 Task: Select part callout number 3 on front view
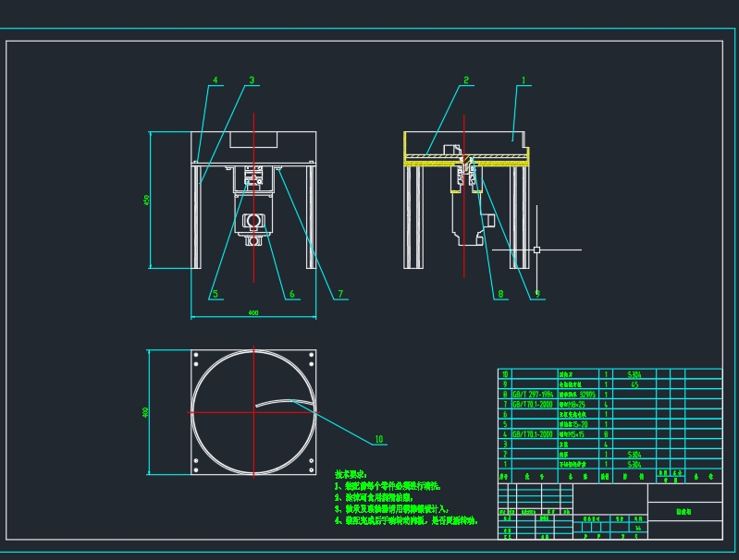point(252,80)
